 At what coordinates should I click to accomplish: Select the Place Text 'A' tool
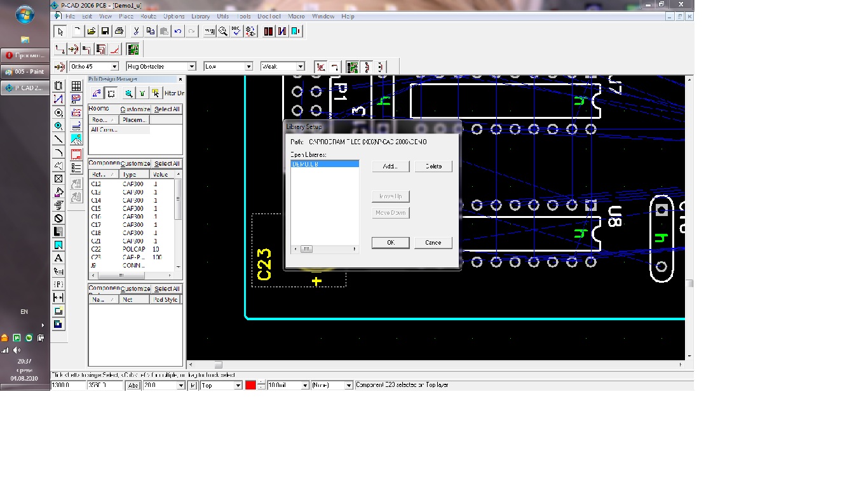point(58,258)
